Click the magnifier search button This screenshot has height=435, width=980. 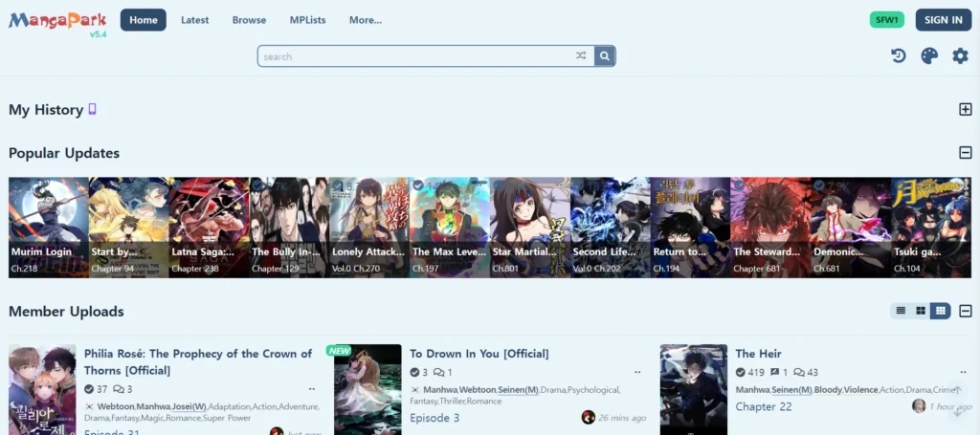click(605, 56)
